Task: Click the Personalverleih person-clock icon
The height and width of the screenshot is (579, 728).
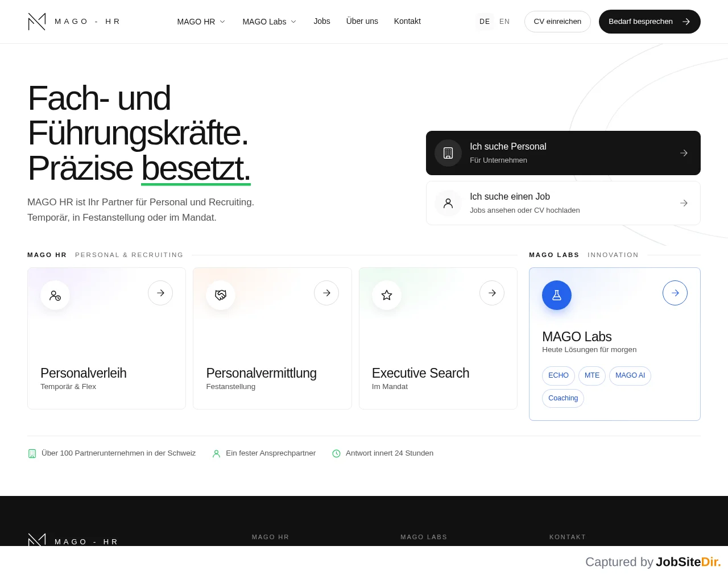Action: (55, 295)
